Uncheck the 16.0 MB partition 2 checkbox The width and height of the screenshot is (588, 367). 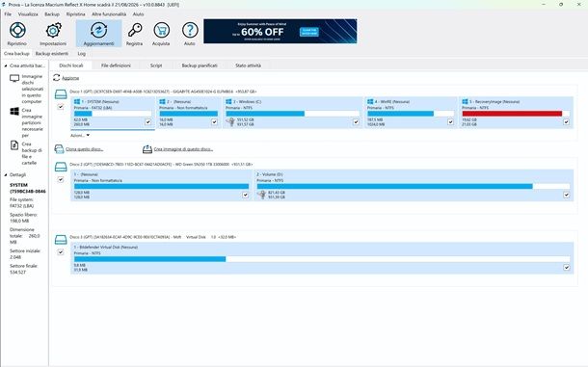click(214, 121)
